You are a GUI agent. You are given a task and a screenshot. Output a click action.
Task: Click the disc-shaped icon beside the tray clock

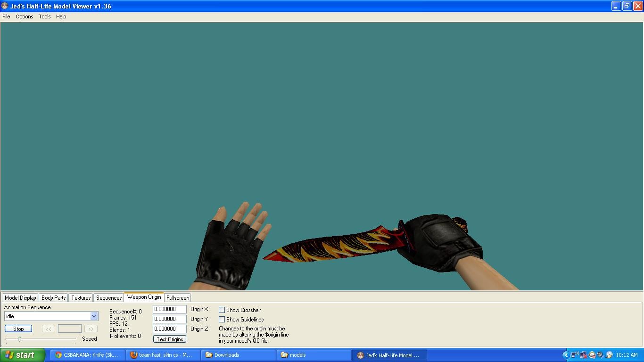point(609,355)
